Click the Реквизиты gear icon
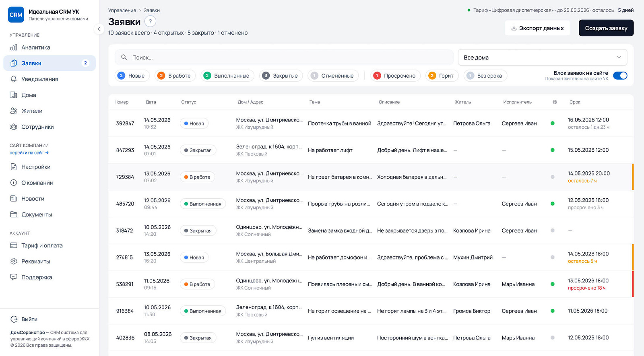This screenshot has height=356, width=644. [x=14, y=261]
